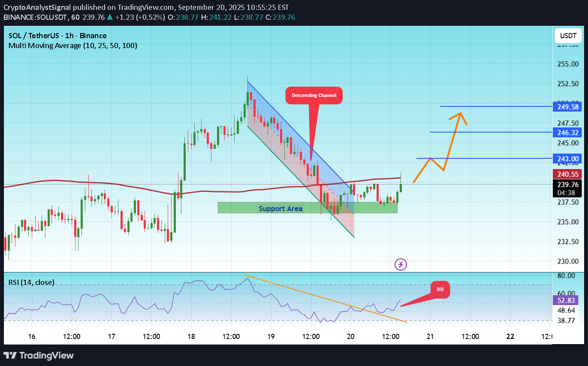Click the green Support Area zone label
Screen dimensions: 588x366
click(x=280, y=209)
